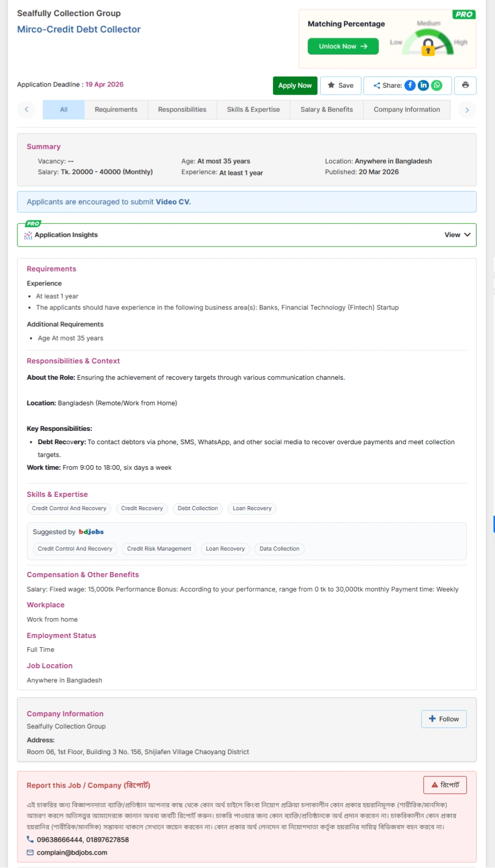Click Responsibilities & Context heading
495x868 pixels.
[73, 361]
